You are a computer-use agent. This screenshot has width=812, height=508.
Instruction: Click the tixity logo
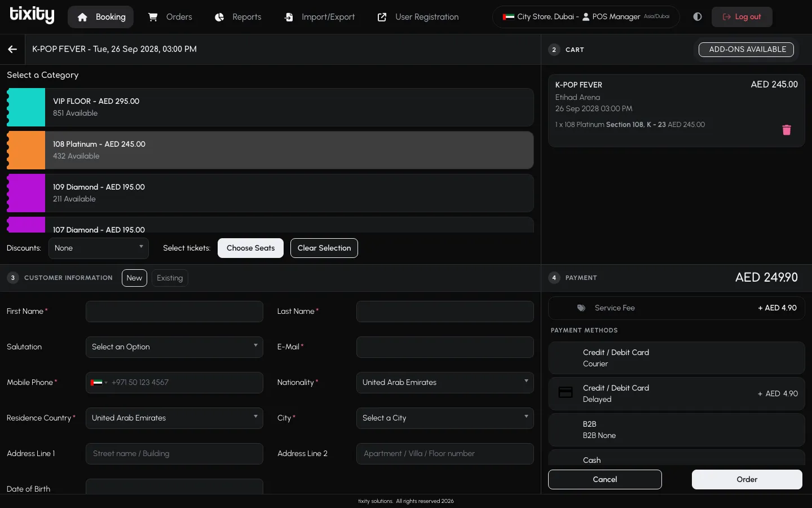click(32, 15)
